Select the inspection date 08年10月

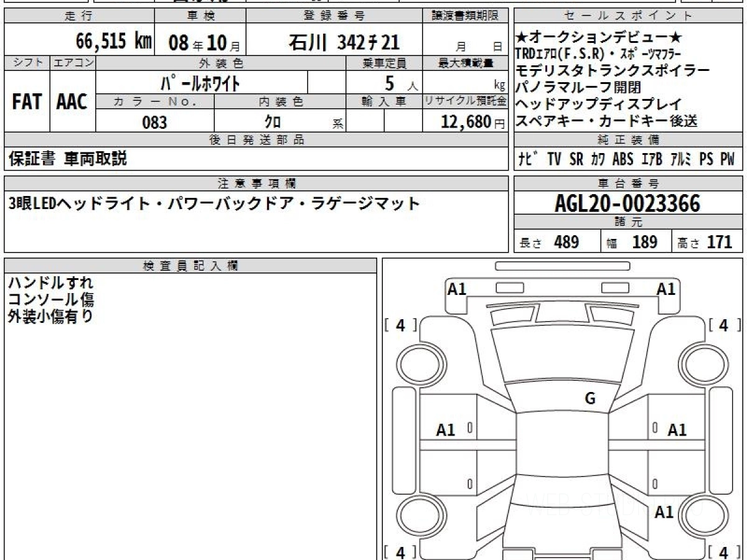(x=204, y=43)
